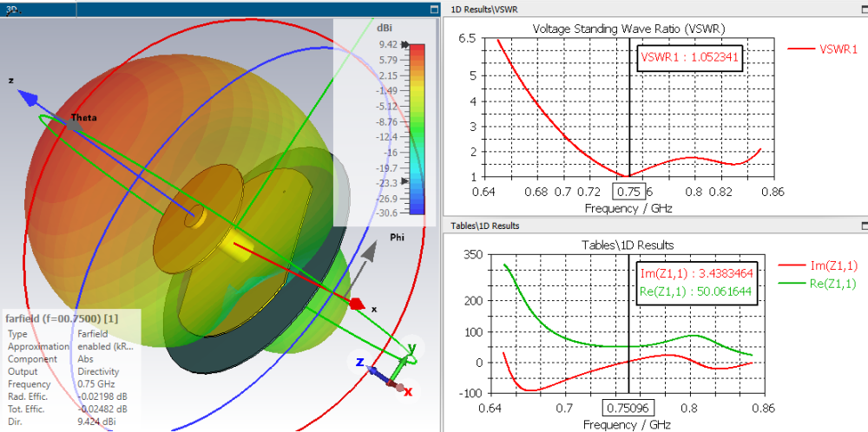Maximize the 3D view panel

tap(435, 10)
